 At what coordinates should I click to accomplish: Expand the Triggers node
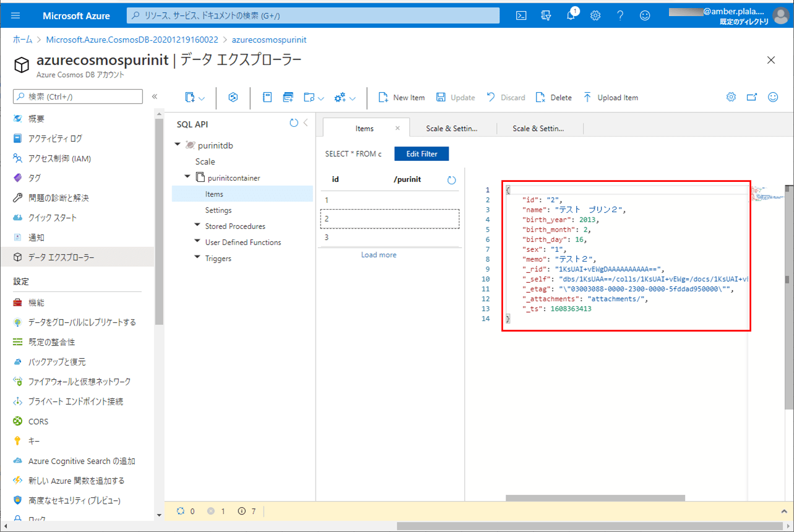click(x=197, y=257)
